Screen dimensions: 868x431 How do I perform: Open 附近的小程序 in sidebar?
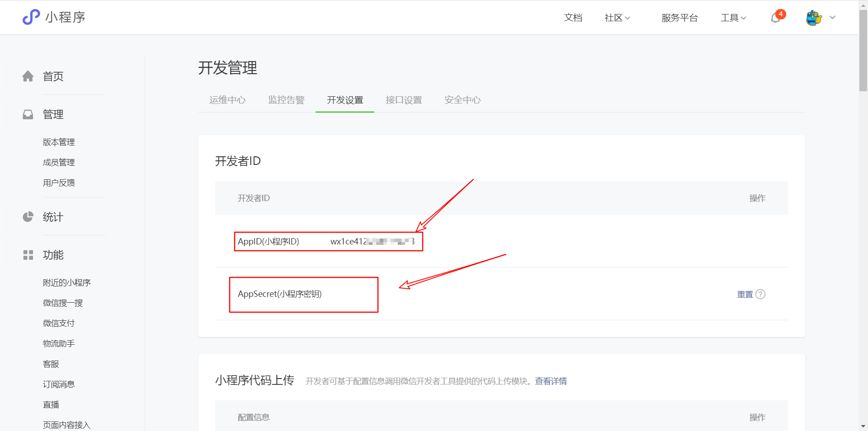(x=66, y=282)
